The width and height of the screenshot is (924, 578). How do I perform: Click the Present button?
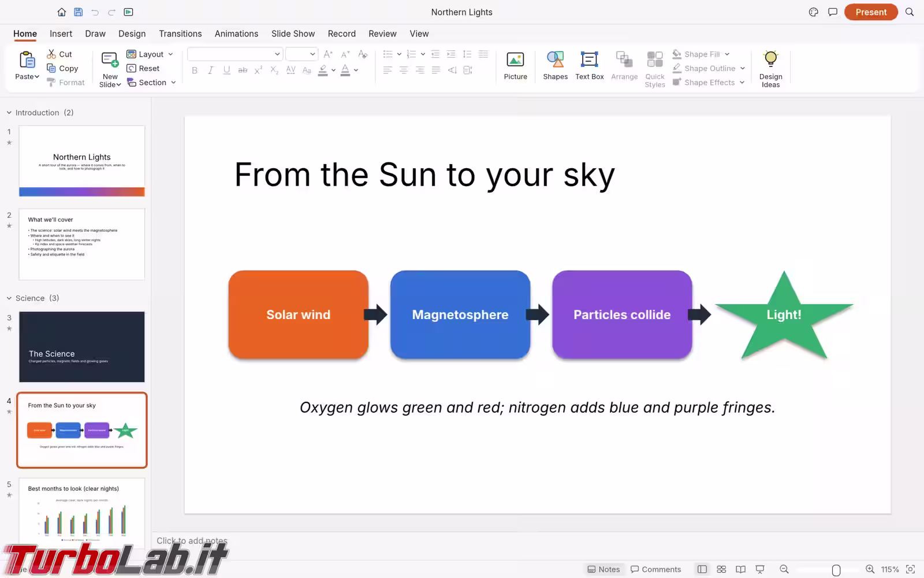click(871, 12)
